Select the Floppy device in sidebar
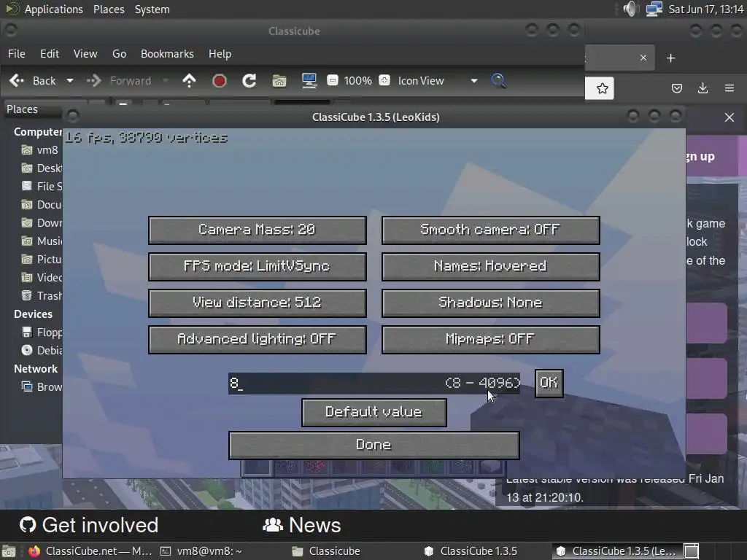The height and width of the screenshot is (560, 747). (x=42, y=332)
